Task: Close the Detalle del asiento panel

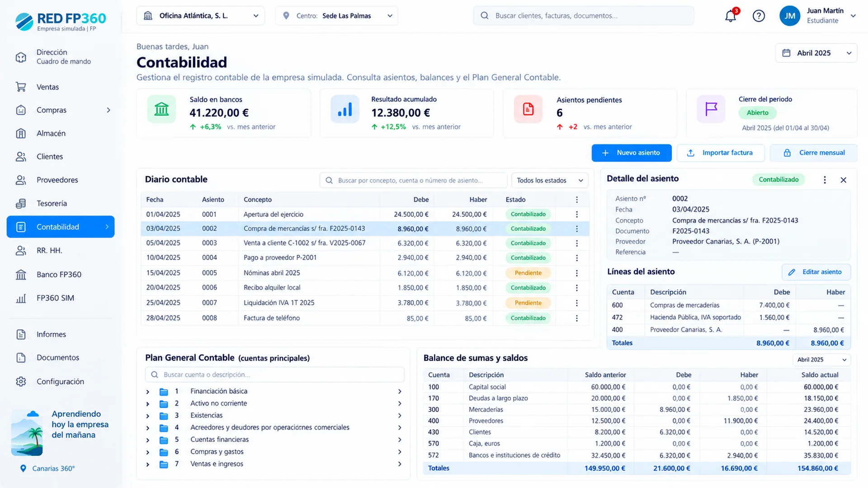Action: tap(843, 180)
